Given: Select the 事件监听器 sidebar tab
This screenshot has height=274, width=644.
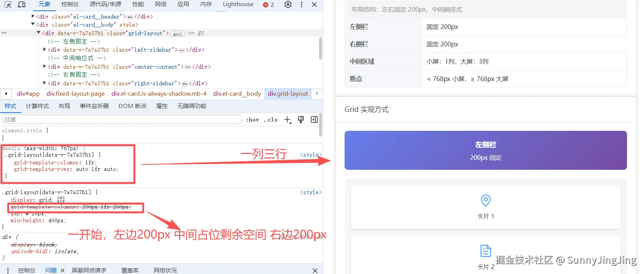Looking at the screenshot, I should [94, 106].
